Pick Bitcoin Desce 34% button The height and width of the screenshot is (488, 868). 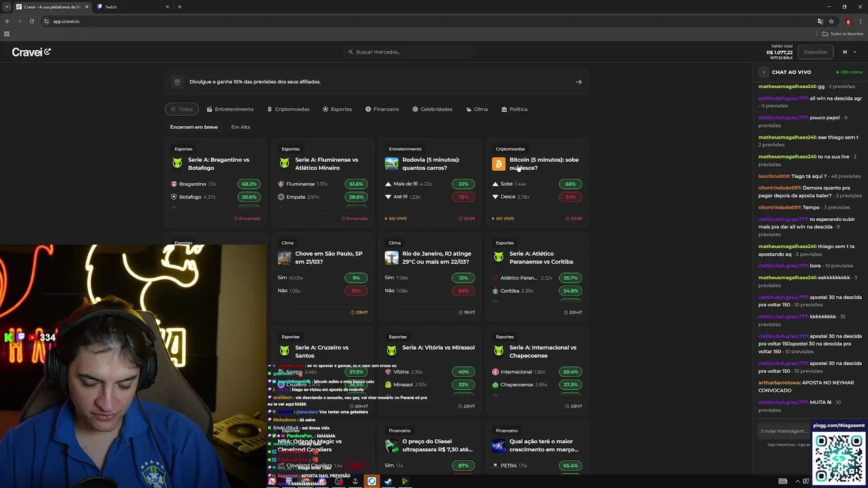click(570, 197)
